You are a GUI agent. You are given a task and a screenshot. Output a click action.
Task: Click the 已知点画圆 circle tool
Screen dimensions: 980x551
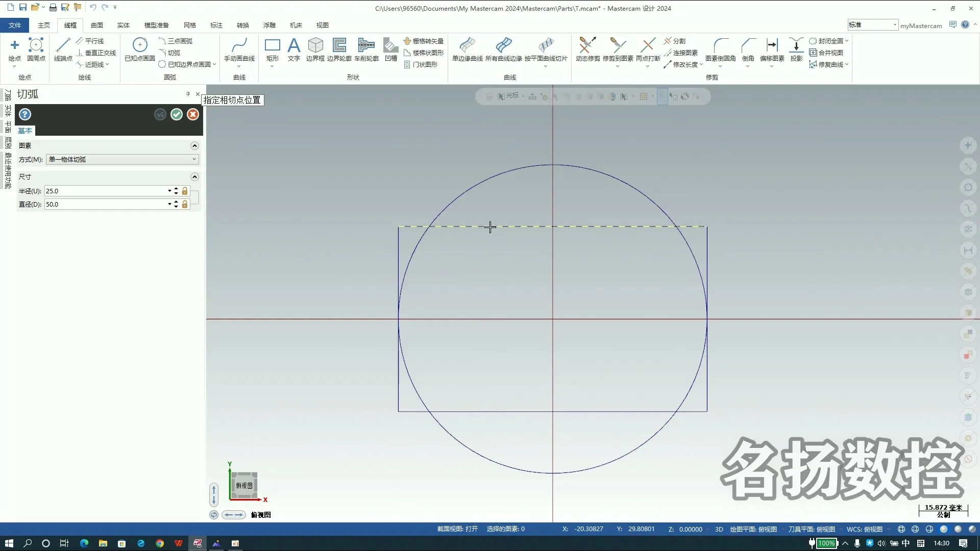coord(140,46)
